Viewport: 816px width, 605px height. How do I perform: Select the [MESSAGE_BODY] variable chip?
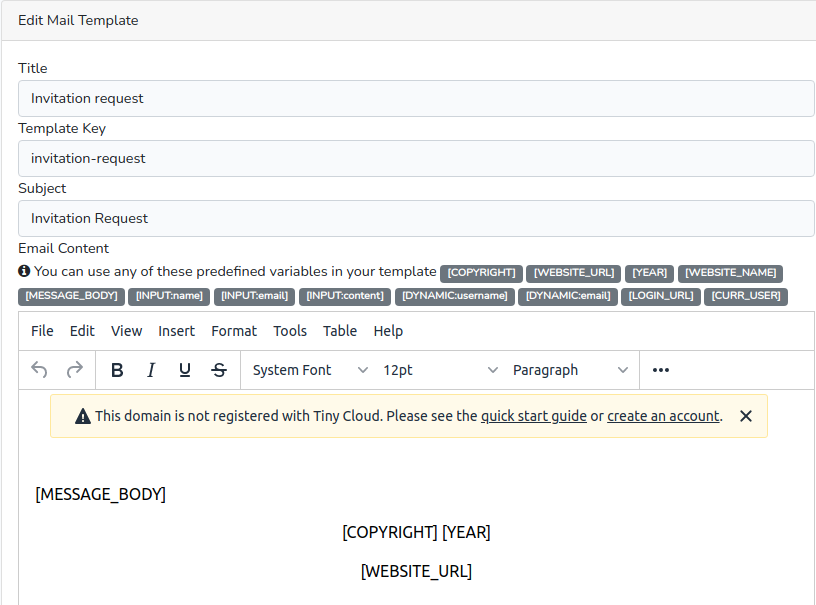click(70, 296)
